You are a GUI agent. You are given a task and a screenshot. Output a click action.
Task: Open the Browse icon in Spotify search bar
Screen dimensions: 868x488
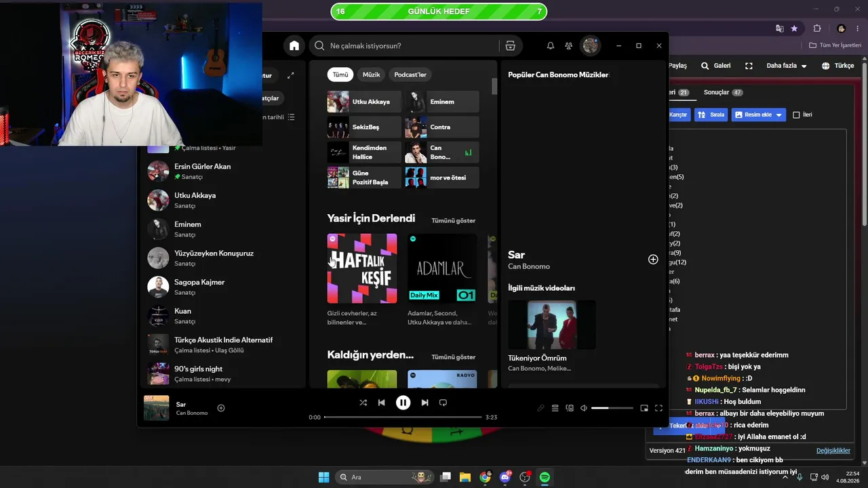pyautogui.click(x=511, y=45)
